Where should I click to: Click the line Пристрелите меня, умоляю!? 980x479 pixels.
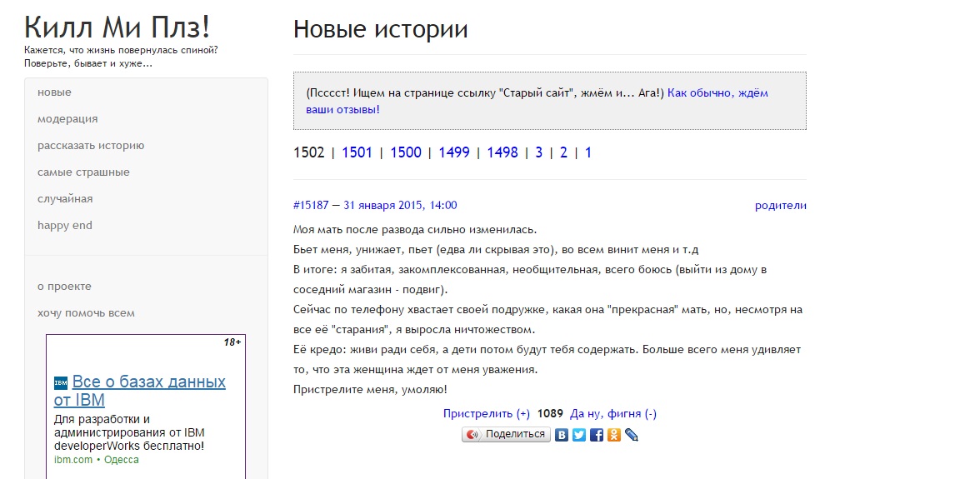point(371,390)
